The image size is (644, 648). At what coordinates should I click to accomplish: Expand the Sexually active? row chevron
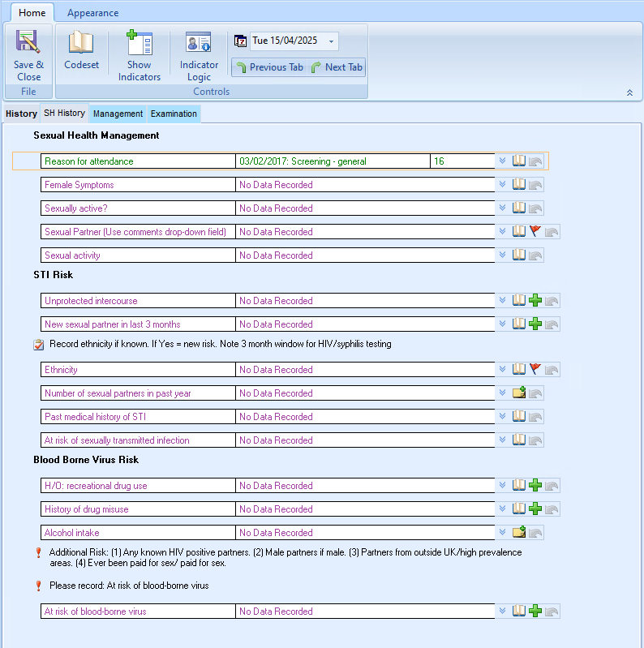pyautogui.click(x=503, y=208)
